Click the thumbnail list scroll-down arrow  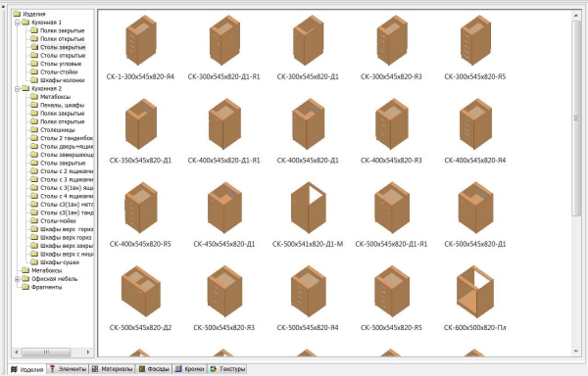pyautogui.click(x=576, y=352)
